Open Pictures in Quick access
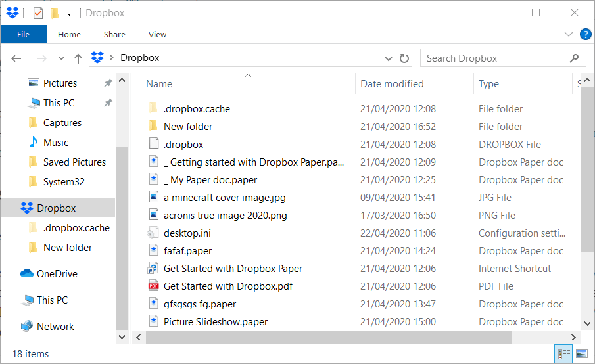The width and height of the screenshot is (595, 364). pyautogui.click(x=60, y=83)
